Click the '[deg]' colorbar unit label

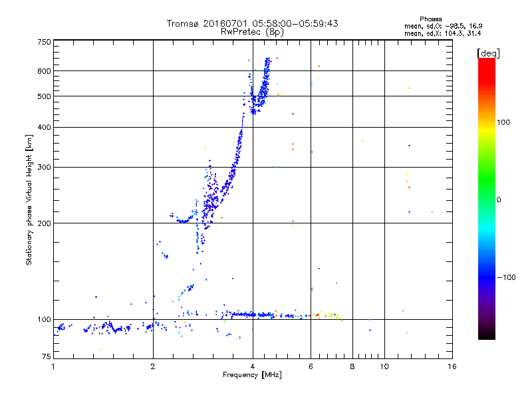[488, 53]
